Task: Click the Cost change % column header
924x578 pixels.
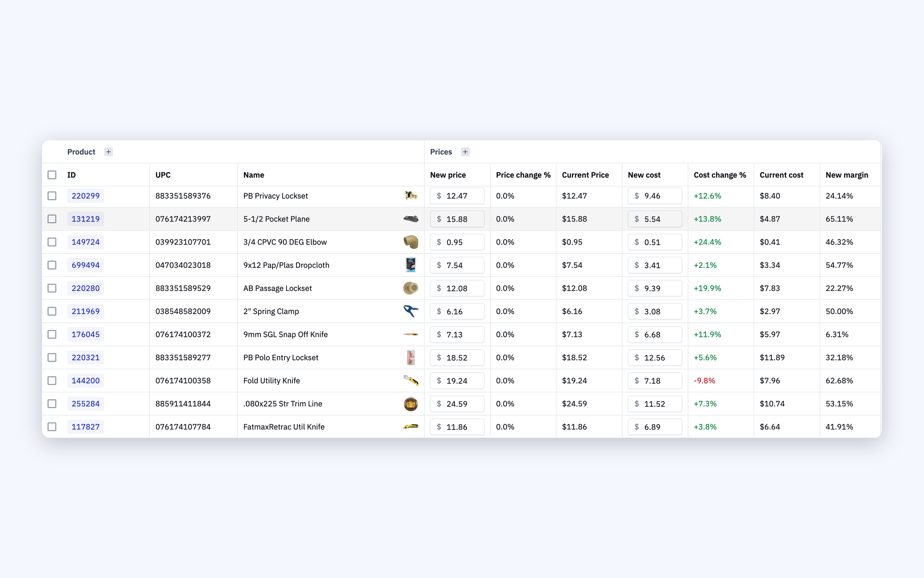Action: 720,175
